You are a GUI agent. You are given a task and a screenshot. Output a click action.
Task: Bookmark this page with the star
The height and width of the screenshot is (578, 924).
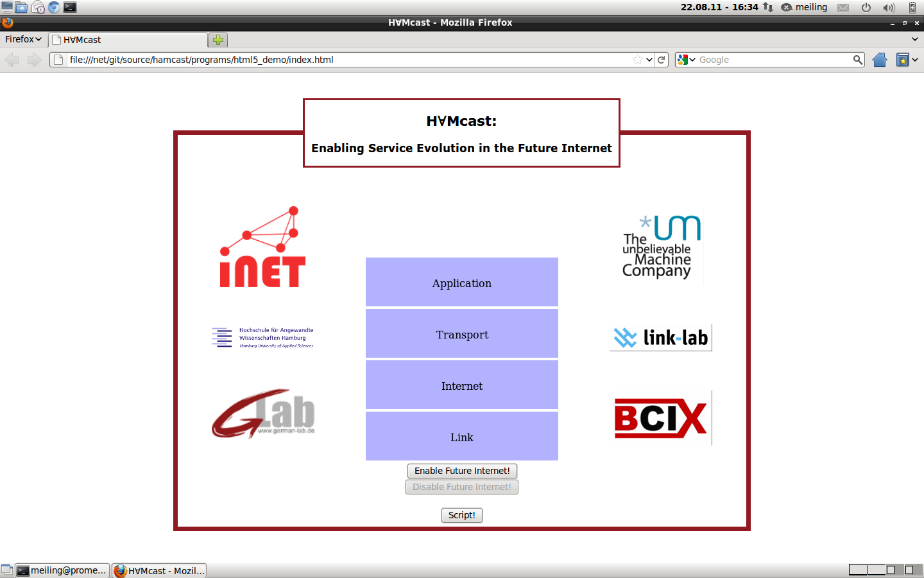click(638, 60)
